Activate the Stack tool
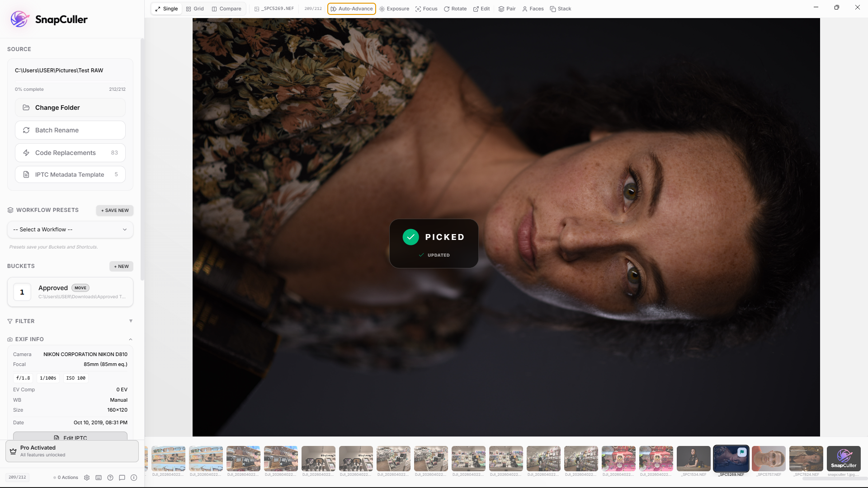 tap(561, 9)
